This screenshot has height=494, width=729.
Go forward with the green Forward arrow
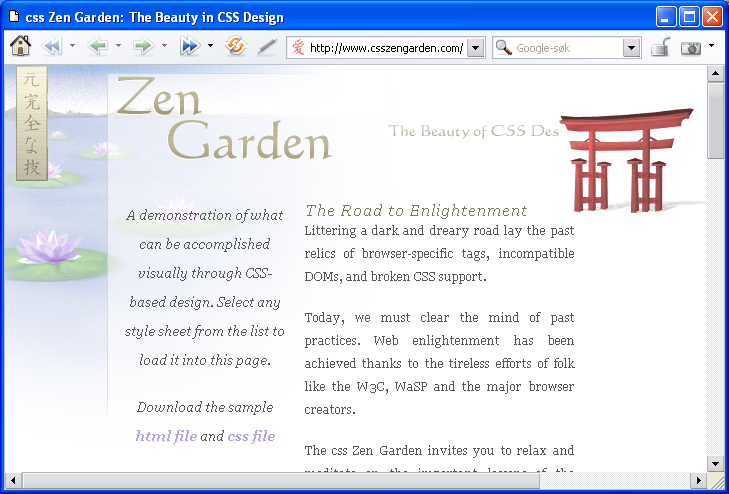point(143,46)
